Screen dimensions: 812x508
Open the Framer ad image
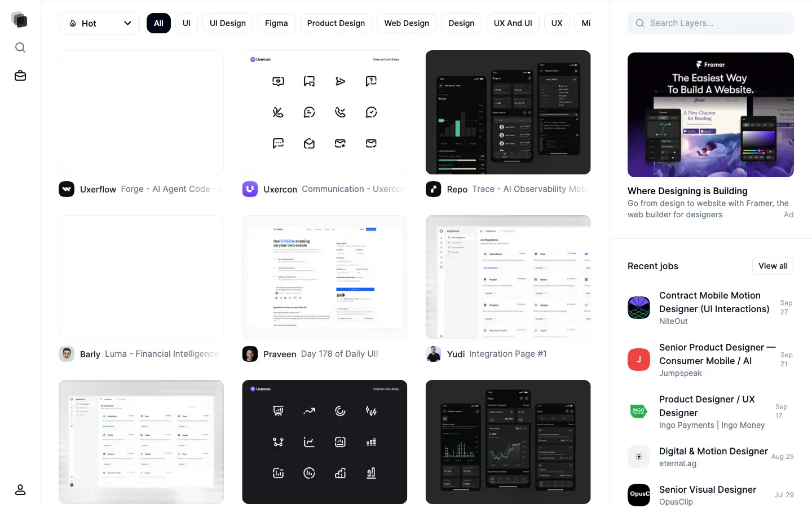[710, 115]
